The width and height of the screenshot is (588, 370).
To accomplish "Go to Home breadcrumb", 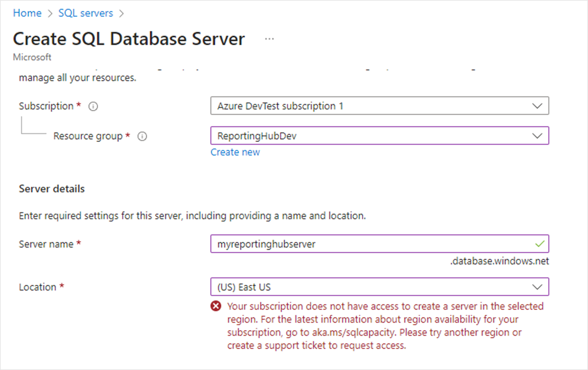I will coord(27,13).
